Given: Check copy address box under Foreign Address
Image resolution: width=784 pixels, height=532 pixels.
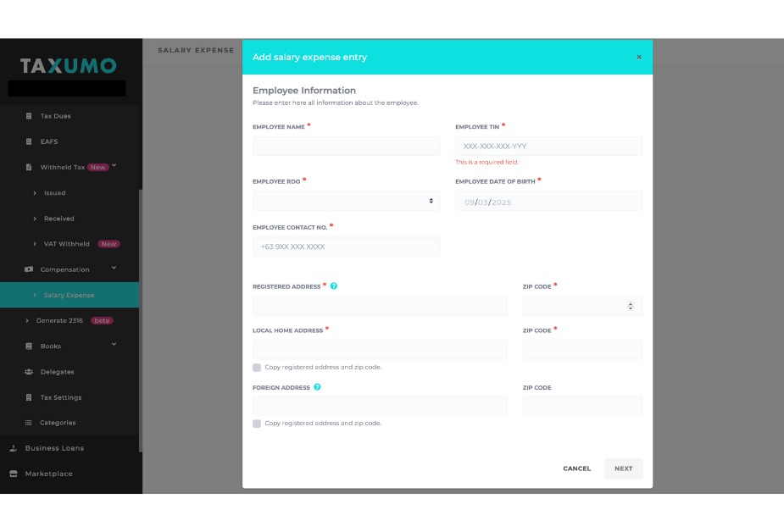Looking at the screenshot, I should [x=257, y=423].
